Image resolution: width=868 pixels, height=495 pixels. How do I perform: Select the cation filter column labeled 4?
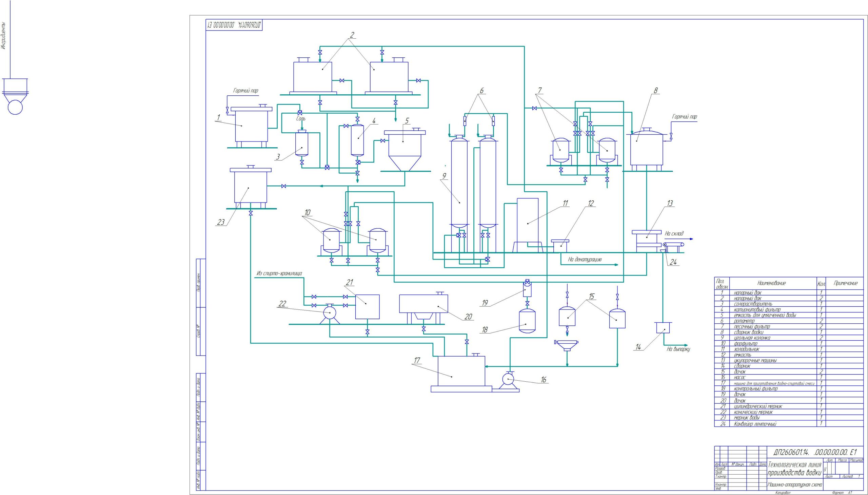pyautogui.click(x=357, y=140)
